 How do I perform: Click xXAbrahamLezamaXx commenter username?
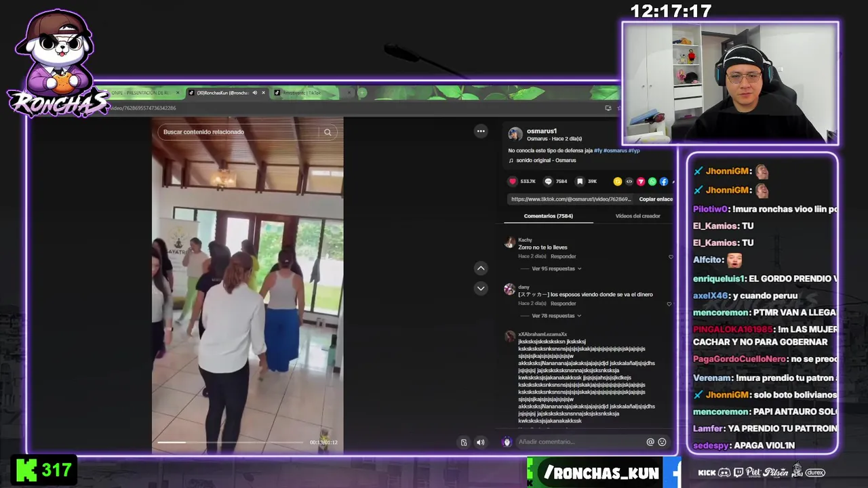pyautogui.click(x=541, y=335)
